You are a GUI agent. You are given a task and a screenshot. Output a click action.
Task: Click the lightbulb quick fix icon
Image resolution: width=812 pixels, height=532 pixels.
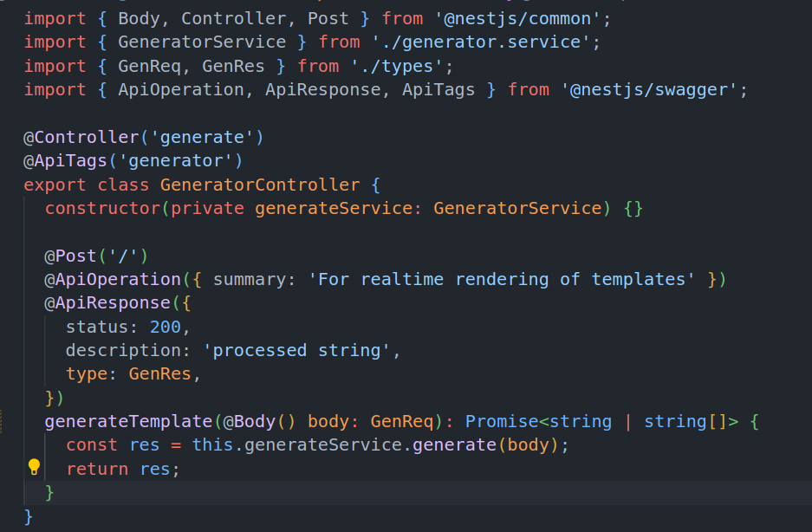tap(34, 467)
